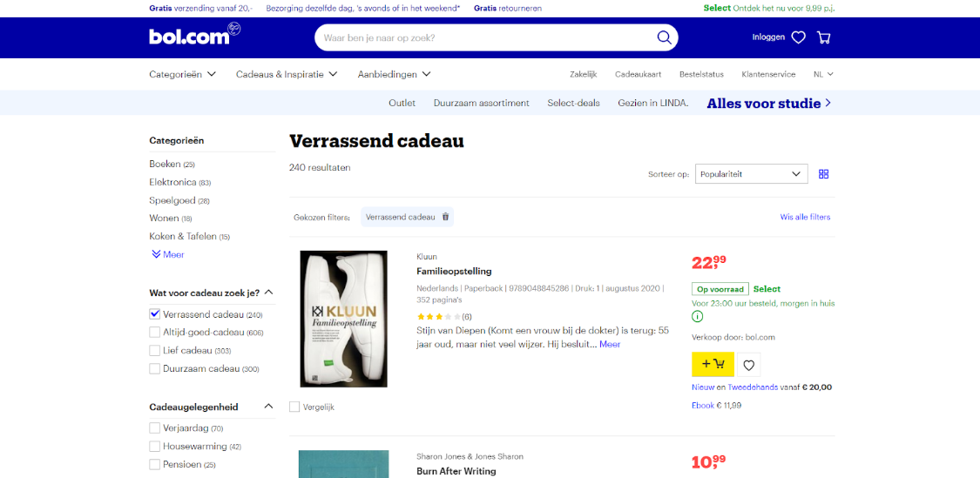Open the shopping cart icon in header
Screen dimensions: 980x478
click(x=824, y=37)
